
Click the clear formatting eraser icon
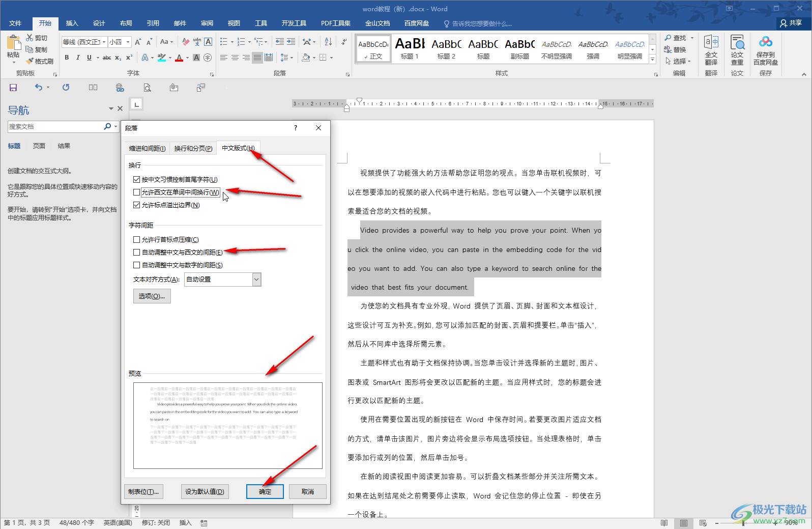pyautogui.click(x=186, y=42)
